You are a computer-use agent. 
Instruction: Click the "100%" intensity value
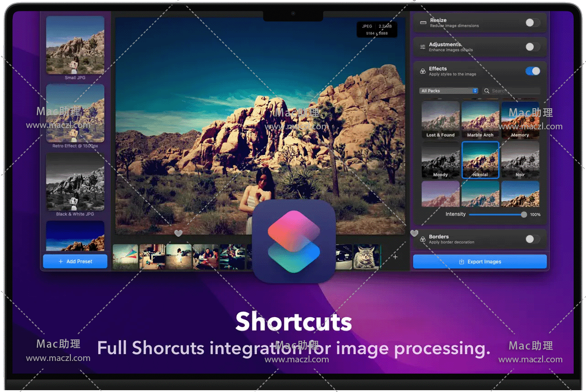(x=535, y=215)
